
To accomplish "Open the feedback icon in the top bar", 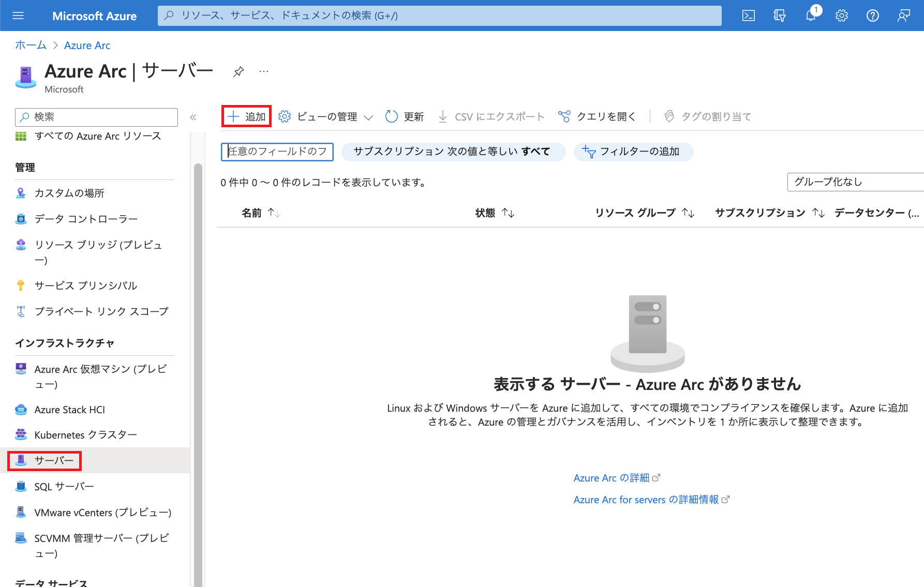I will 904,16.
